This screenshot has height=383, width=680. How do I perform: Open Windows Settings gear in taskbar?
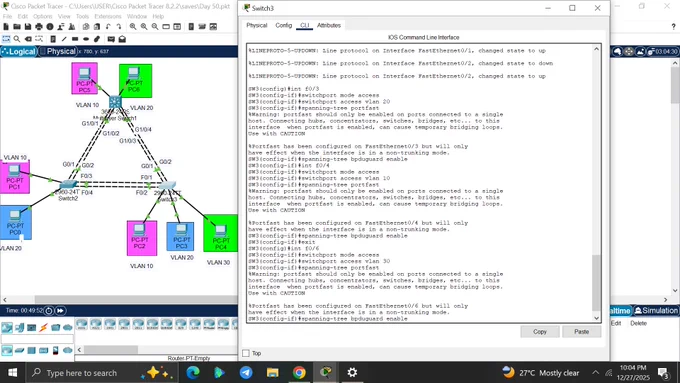352,373
